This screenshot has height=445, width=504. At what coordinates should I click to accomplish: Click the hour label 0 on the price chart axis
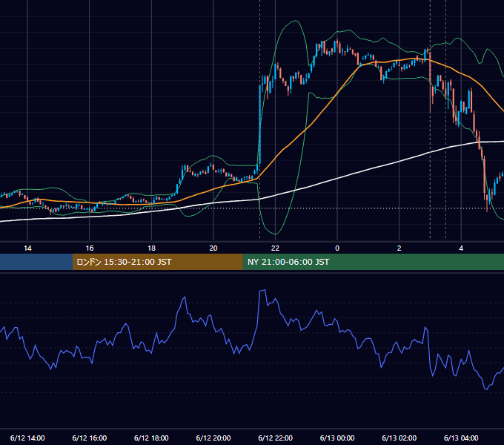(337, 248)
